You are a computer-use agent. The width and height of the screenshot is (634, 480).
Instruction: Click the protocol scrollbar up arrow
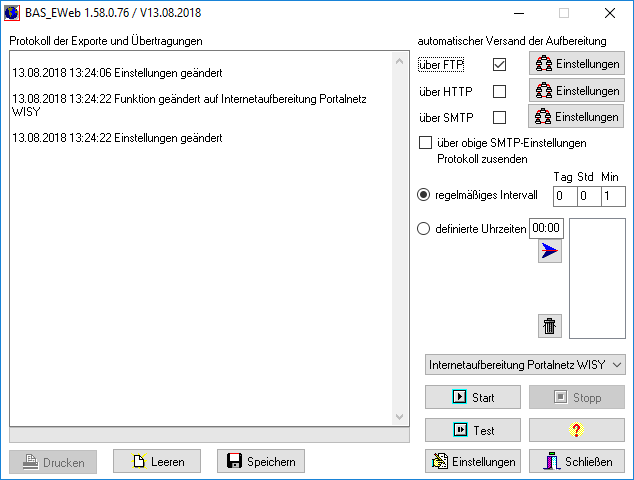pos(399,61)
